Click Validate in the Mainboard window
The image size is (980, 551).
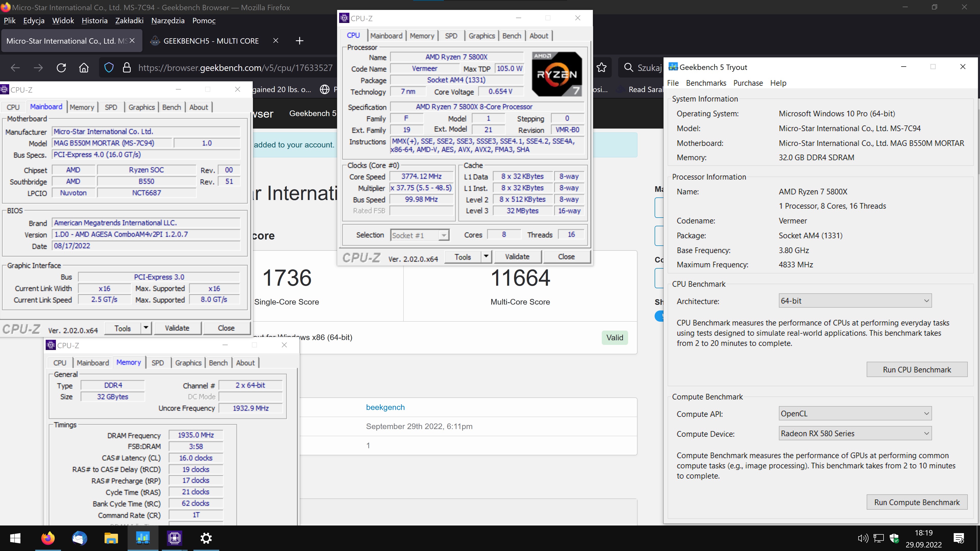(x=177, y=328)
